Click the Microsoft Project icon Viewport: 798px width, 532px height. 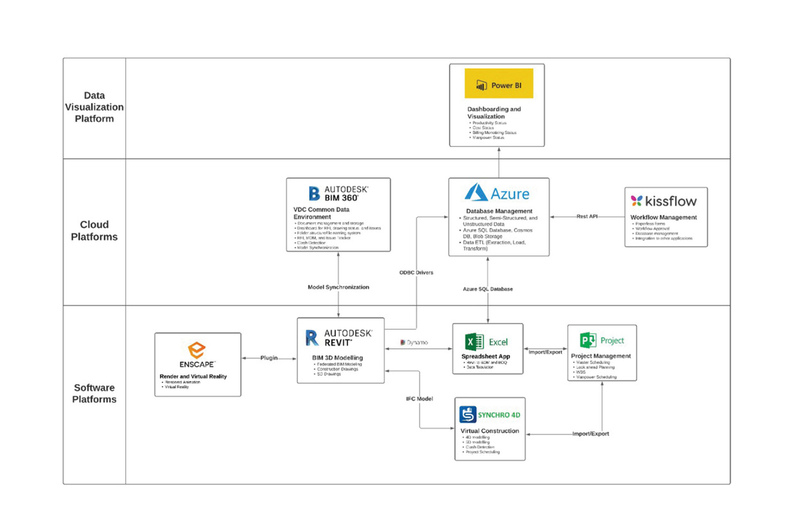(588, 340)
